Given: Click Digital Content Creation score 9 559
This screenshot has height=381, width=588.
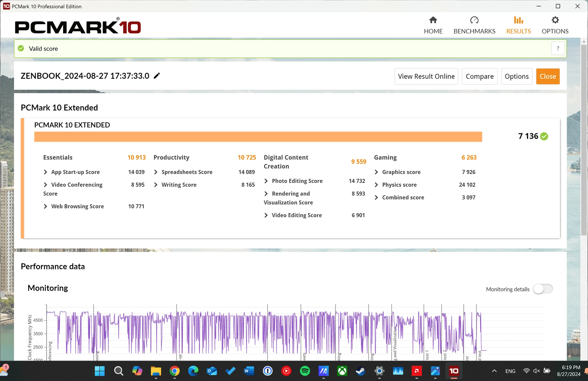Looking at the screenshot, I should (359, 162).
